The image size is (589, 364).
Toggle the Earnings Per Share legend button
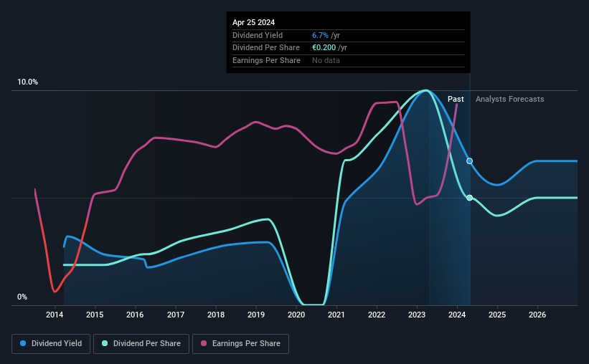pos(240,344)
